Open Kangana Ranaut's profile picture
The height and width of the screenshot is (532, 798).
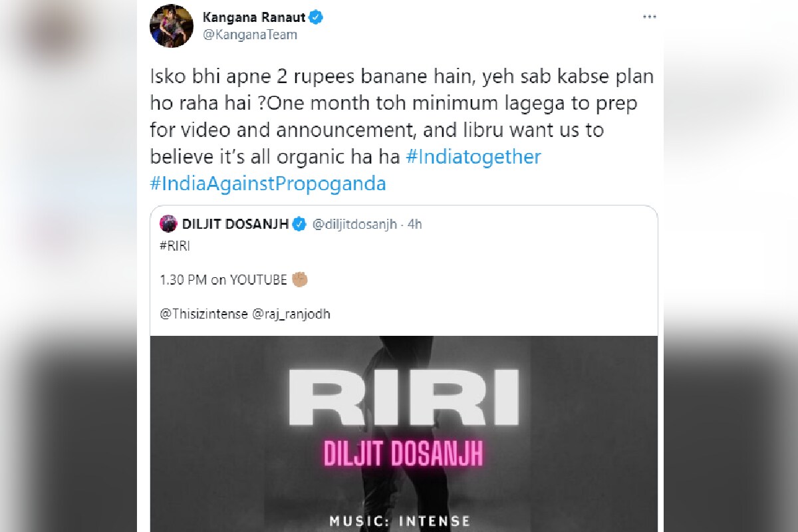coord(170,25)
